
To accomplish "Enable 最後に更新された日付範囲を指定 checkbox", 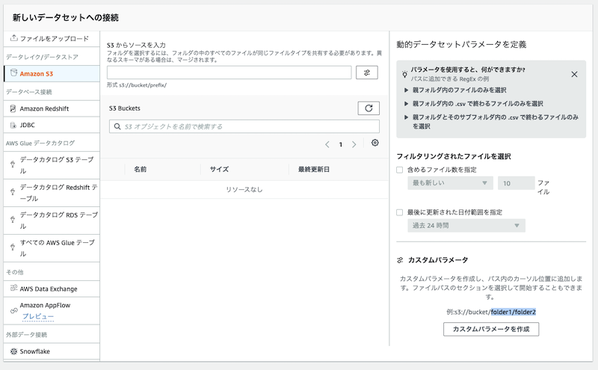I will pos(400,212).
